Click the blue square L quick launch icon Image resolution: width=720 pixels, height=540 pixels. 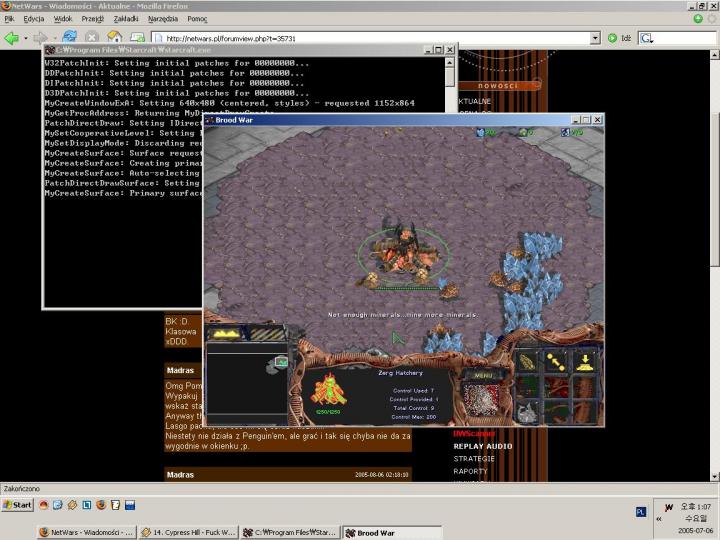point(86,505)
